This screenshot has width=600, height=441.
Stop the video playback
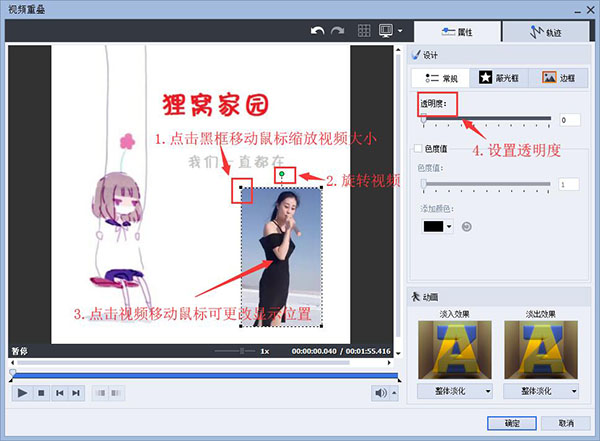click(x=41, y=393)
